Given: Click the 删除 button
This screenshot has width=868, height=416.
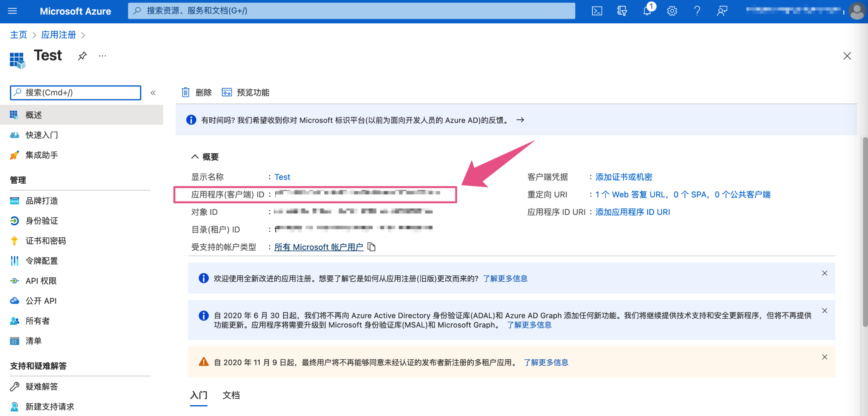Looking at the screenshot, I should click(197, 93).
